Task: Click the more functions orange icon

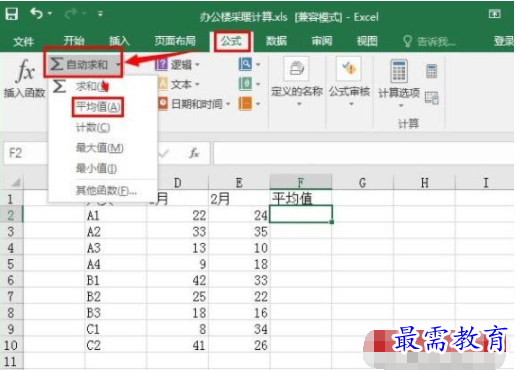Action: pos(246,104)
